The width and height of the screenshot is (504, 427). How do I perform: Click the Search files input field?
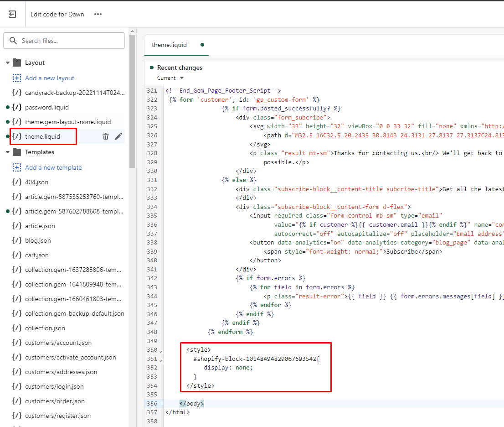click(64, 41)
